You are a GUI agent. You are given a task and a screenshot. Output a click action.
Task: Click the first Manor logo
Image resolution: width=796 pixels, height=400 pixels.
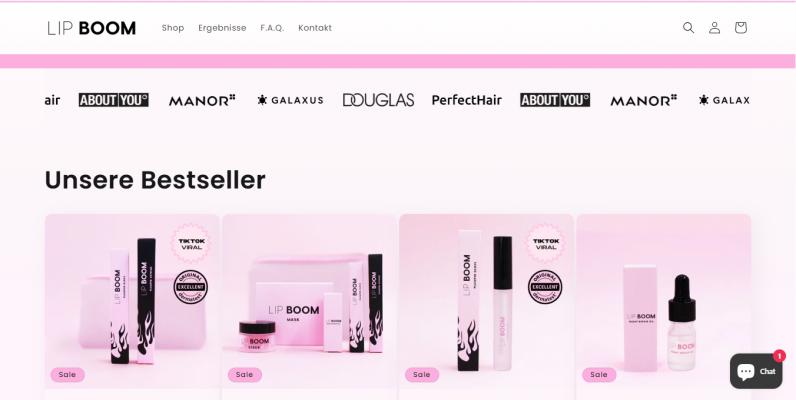click(202, 101)
